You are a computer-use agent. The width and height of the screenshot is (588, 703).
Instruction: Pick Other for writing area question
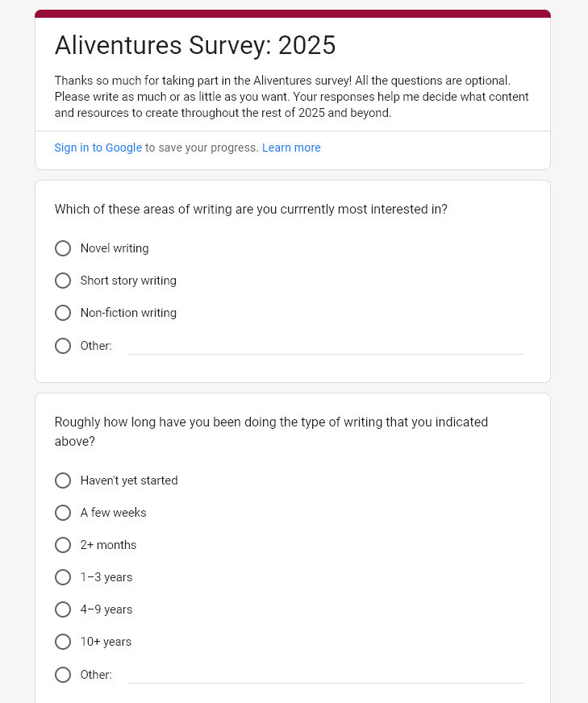pos(63,346)
